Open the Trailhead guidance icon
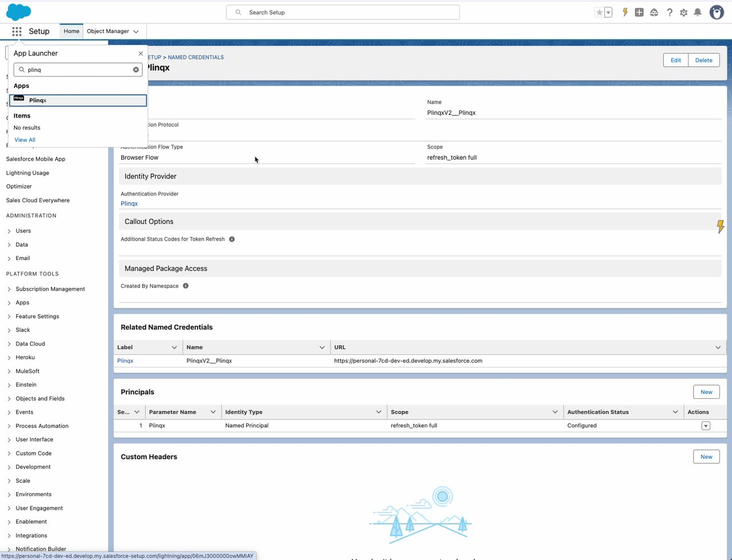732x560 pixels. (654, 12)
